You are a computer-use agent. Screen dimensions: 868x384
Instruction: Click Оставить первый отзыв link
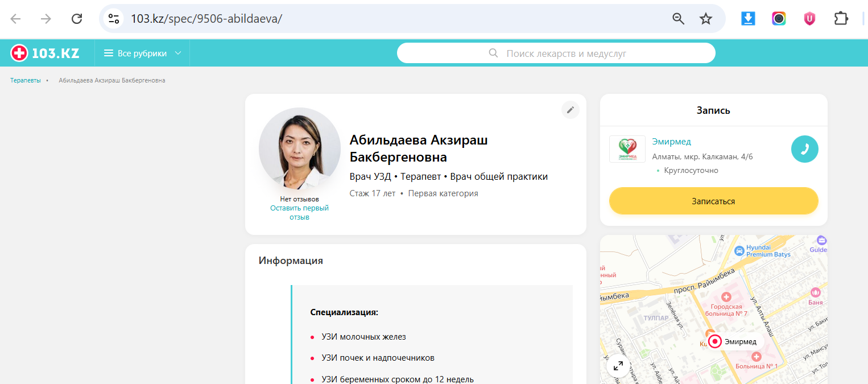(x=299, y=213)
